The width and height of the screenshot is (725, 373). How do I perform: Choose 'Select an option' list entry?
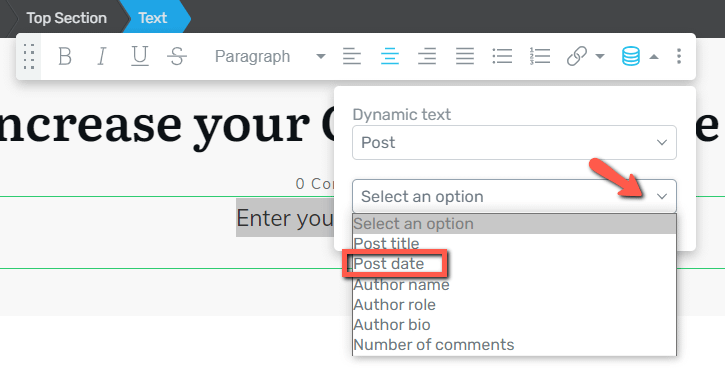[x=514, y=224]
